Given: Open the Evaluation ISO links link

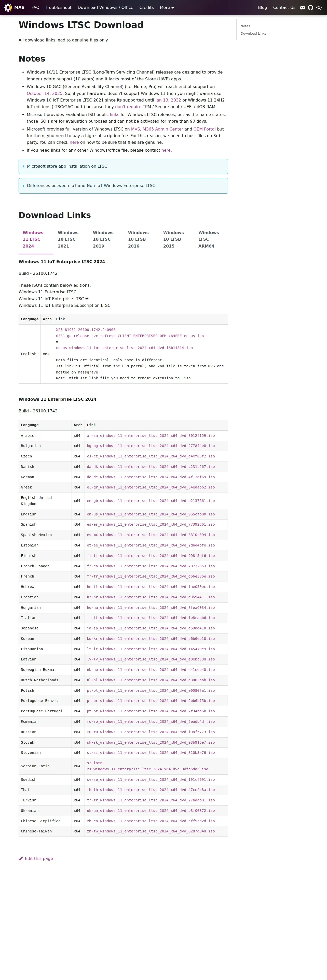Looking at the screenshot, I should point(114,114).
